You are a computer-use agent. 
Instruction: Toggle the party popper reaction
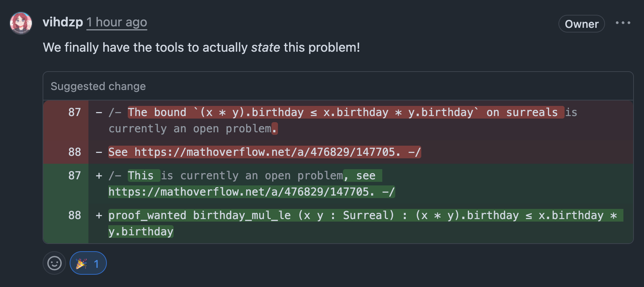pos(88,263)
